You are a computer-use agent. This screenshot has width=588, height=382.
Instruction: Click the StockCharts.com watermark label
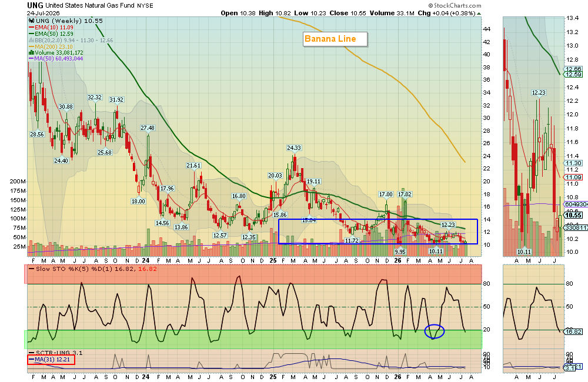455,5
